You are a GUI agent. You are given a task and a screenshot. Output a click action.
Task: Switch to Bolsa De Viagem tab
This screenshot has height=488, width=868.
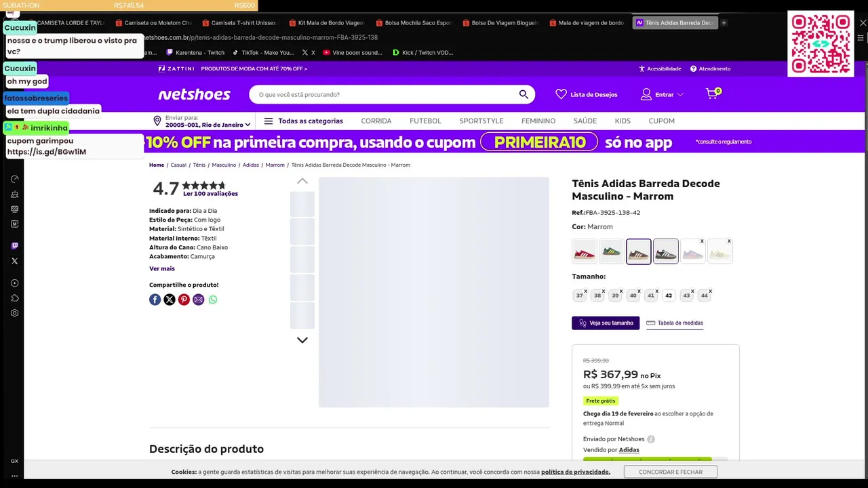tap(500, 23)
